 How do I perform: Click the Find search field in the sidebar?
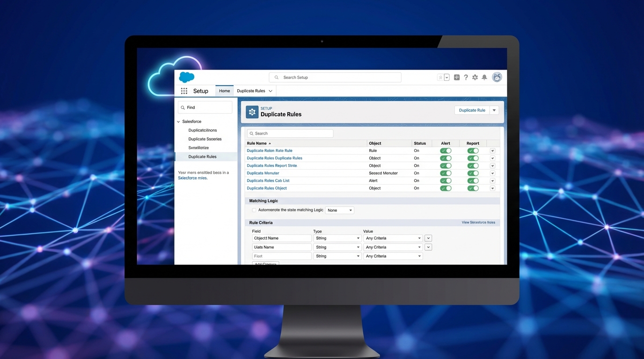pyautogui.click(x=205, y=107)
